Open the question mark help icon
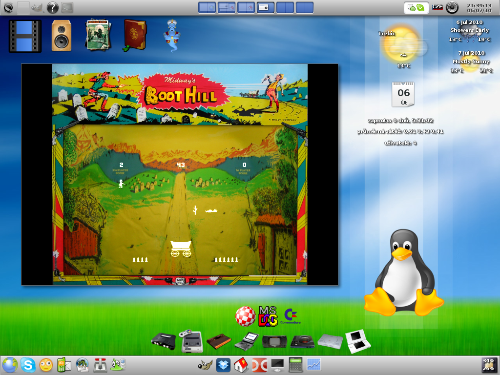 52,8
